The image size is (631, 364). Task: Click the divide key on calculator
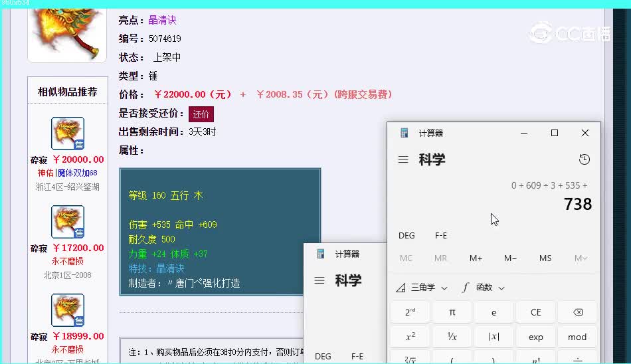pyautogui.click(x=577, y=357)
